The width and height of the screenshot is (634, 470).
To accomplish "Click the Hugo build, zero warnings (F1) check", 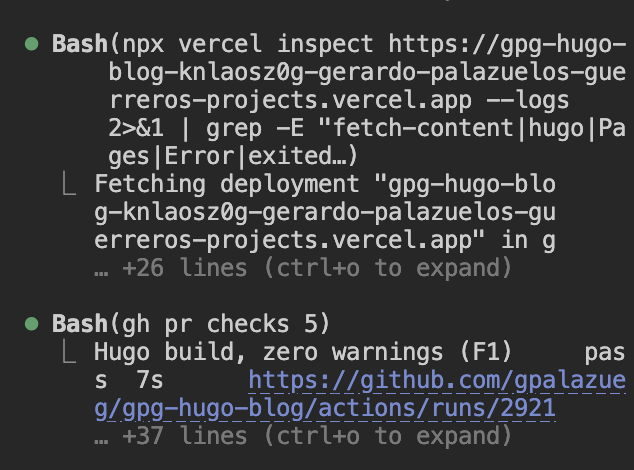I will pos(303,352).
